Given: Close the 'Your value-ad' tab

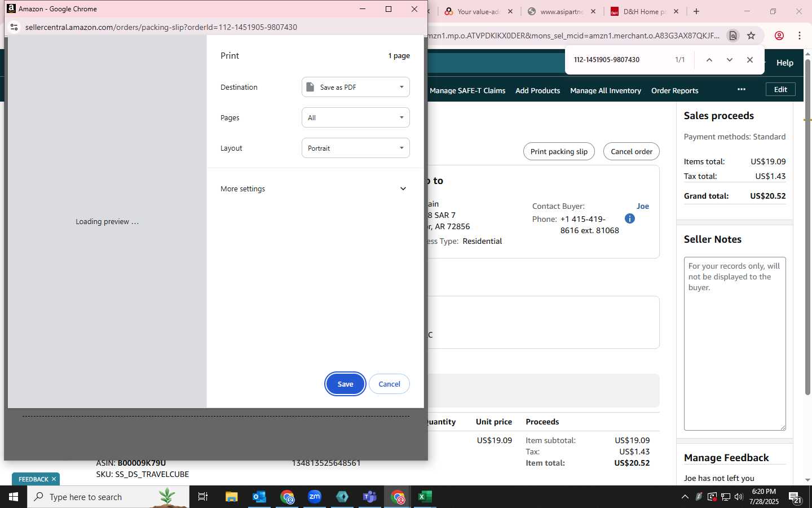Looking at the screenshot, I should tap(510, 11).
